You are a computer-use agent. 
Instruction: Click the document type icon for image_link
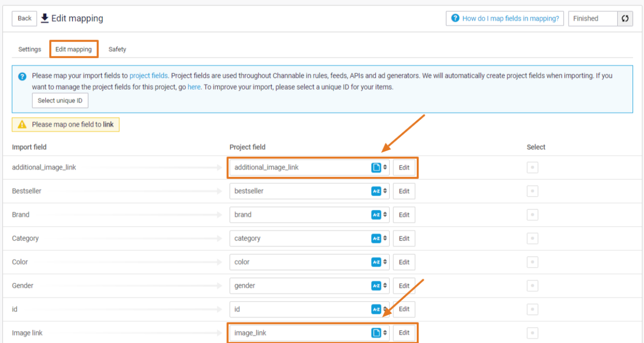tap(376, 333)
